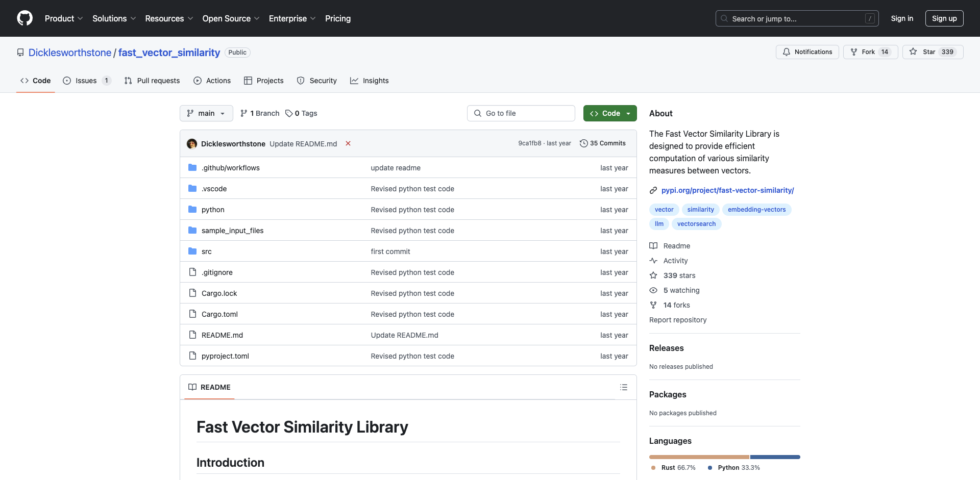Open the pyproject.toml file
The width and height of the screenshot is (980, 480).
[225, 356]
